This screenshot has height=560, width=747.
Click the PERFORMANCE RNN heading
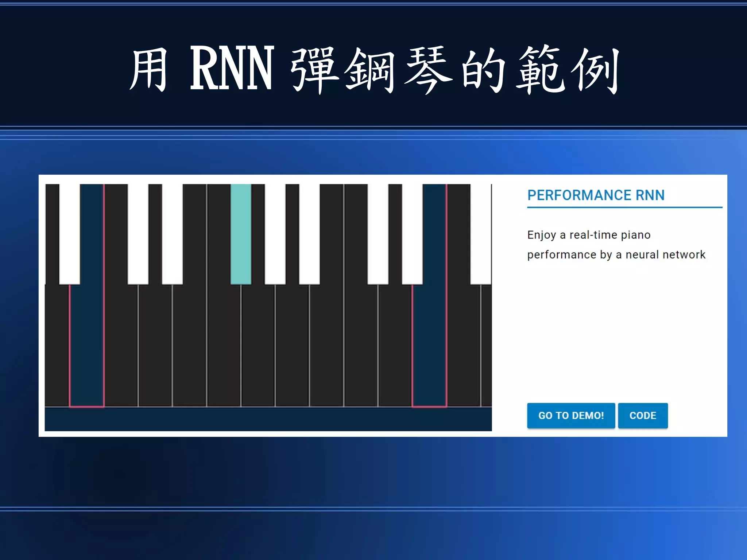[596, 195]
